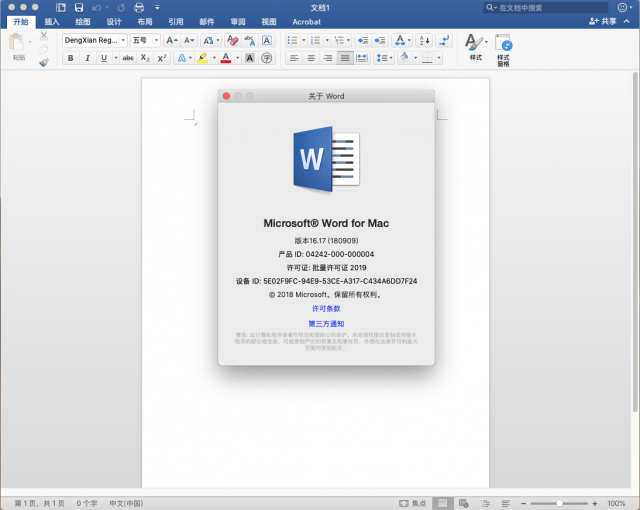
Task: Click the Cut scissors icon
Action: 44,36
